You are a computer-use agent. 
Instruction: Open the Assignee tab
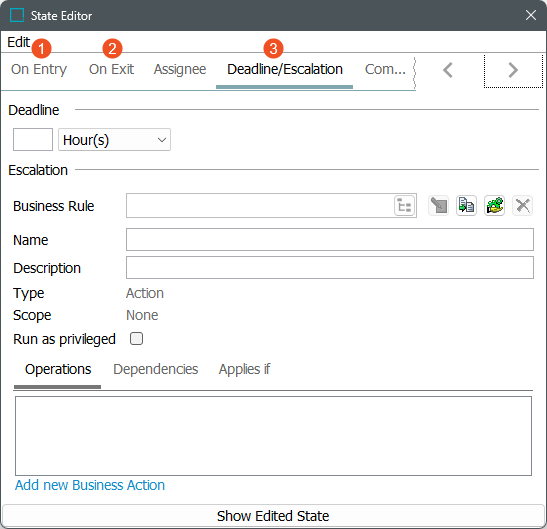(x=180, y=69)
